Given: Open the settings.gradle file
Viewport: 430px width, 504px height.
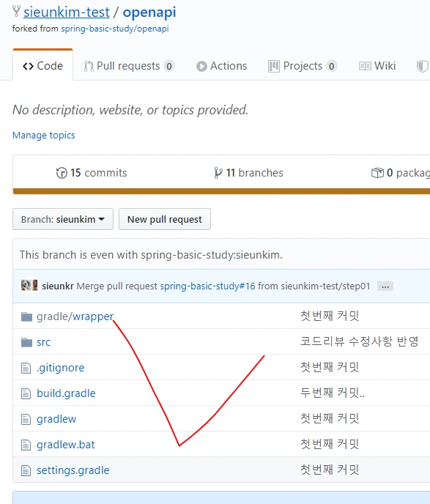Looking at the screenshot, I should tap(73, 470).
